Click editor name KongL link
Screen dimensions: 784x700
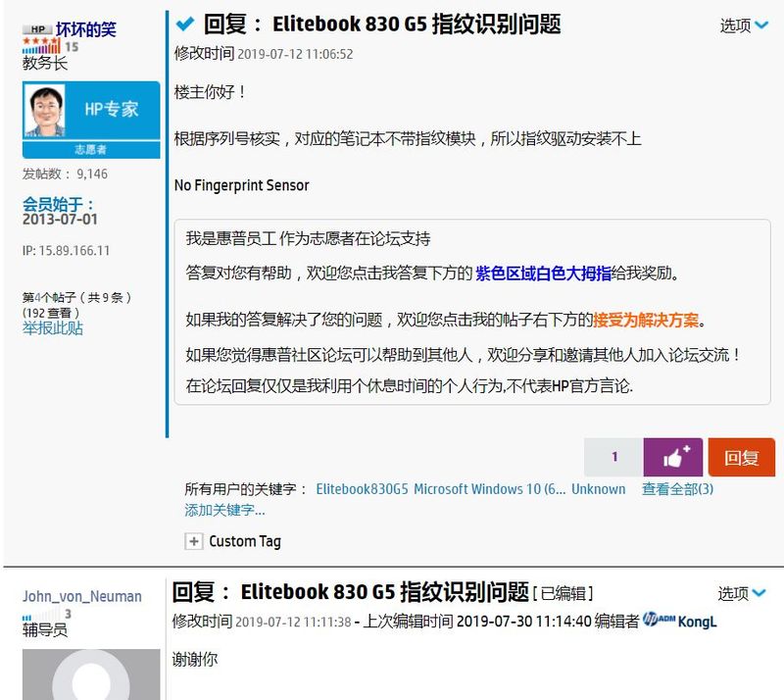coord(698,622)
